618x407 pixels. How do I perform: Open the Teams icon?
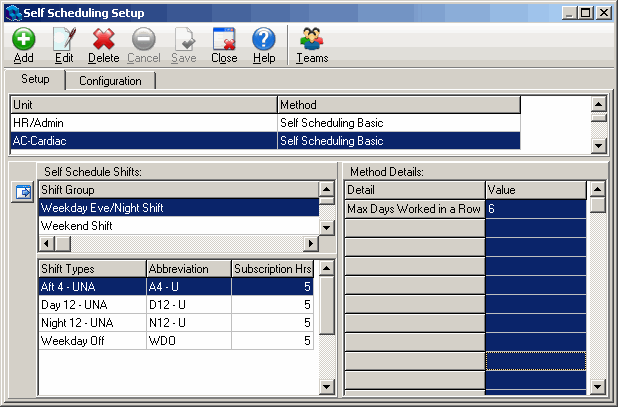(312, 40)
